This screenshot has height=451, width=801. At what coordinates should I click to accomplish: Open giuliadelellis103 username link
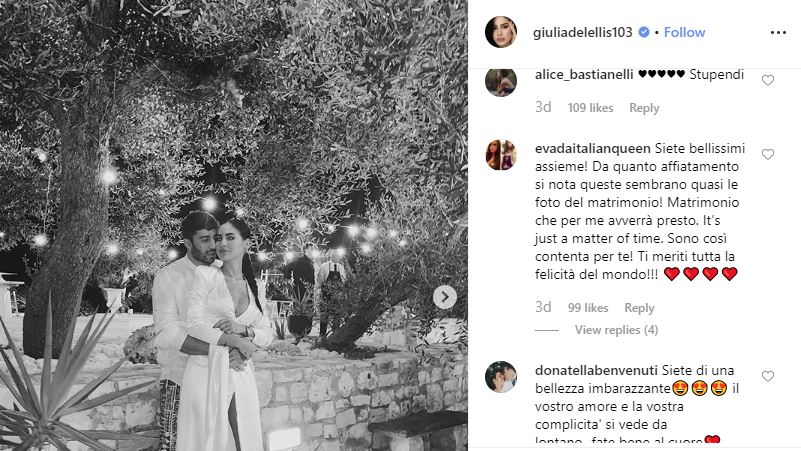pos(582,32)
